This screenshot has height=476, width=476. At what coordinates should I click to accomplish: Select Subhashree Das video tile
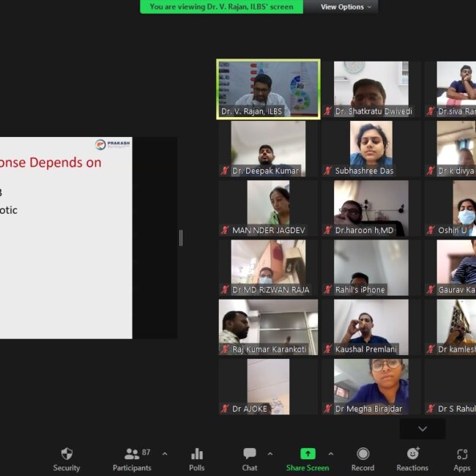coord(371,148)
